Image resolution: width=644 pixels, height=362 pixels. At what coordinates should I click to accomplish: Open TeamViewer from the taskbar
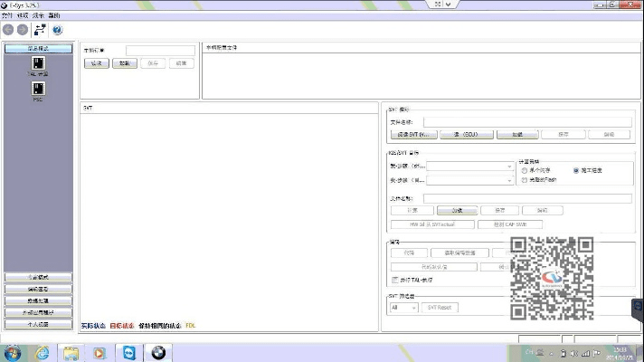point(129,352)
